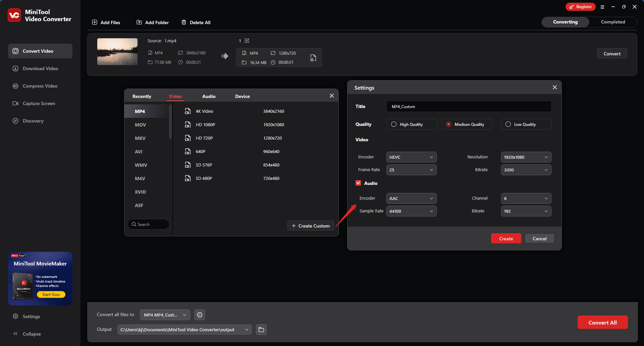Click the MiniTool Video Converter logo

click(x=14, y=15)
